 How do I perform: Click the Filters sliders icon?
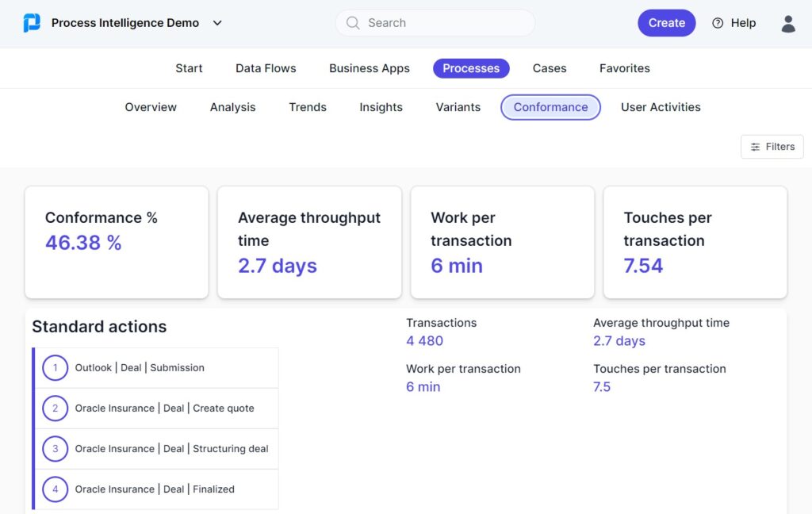[755, 147]
